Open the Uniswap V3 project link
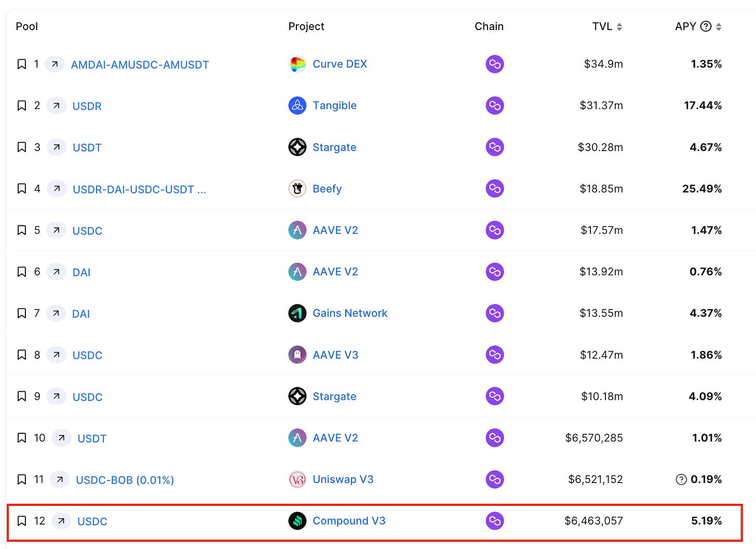Image resolution: width=756 pixels, height=549 pixels. click(343, 479)
